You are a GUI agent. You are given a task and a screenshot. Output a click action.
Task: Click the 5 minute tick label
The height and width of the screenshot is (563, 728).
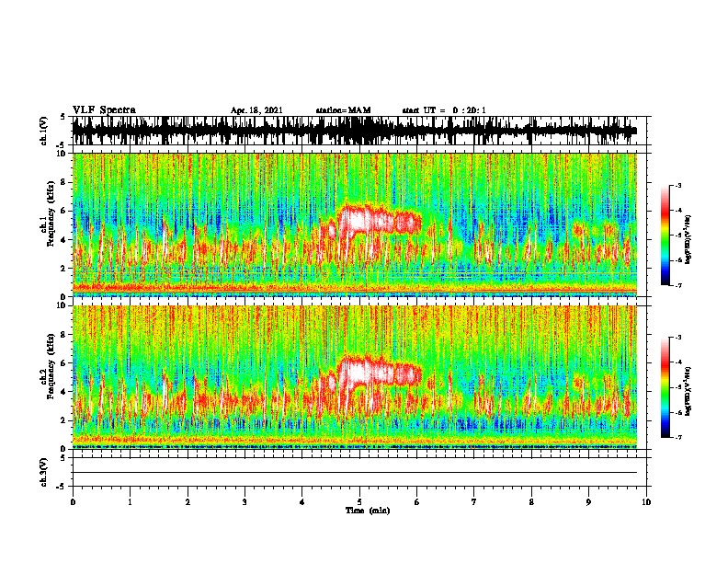[x=359, y=502]
